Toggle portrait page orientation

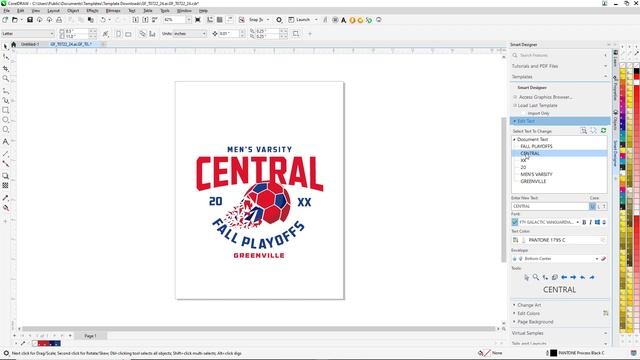click(118, 34)
